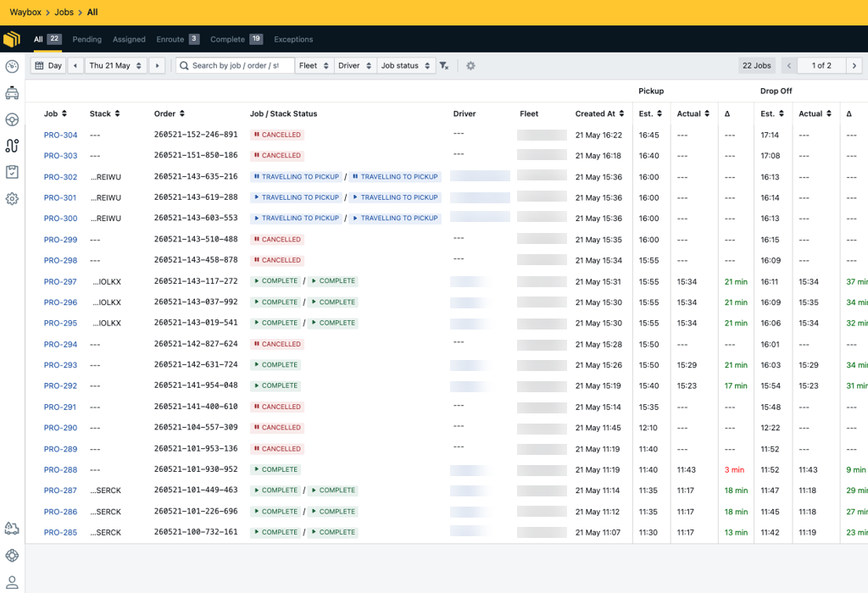Open the route path icon in sidebar
This screenshot has width=868, height=593.
(12, 146)
